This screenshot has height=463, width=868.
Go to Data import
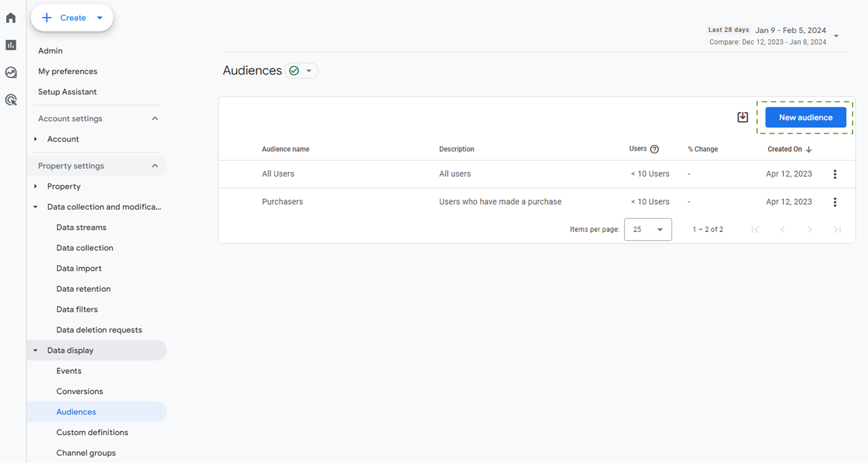pyautogui.click(x=79, y=268)
